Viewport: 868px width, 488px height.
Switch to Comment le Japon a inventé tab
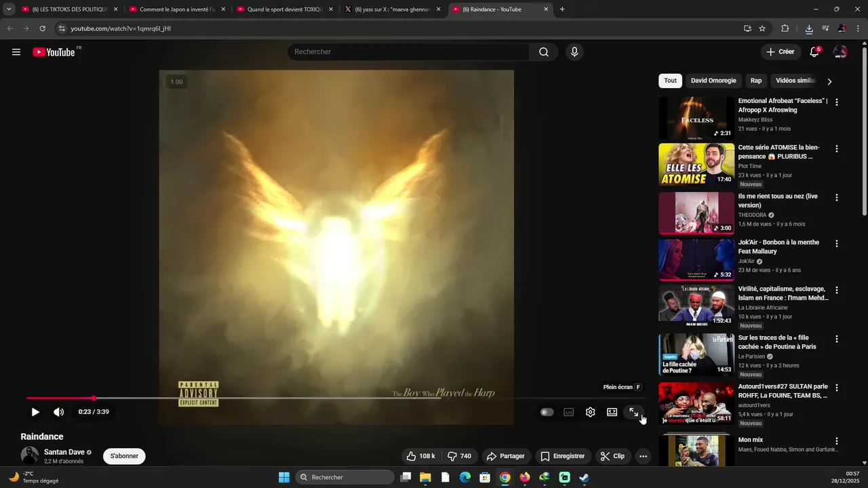(176, 9)
